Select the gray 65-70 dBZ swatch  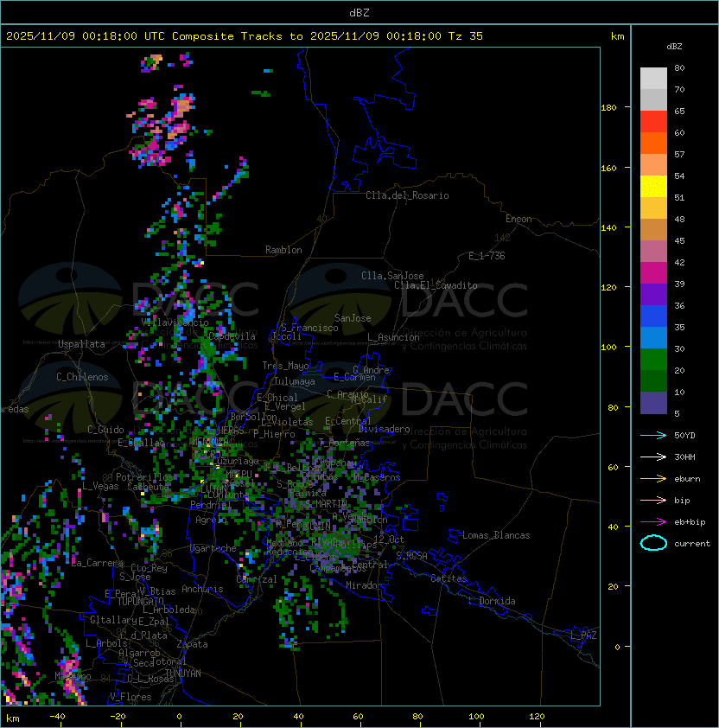click(653, 99)
